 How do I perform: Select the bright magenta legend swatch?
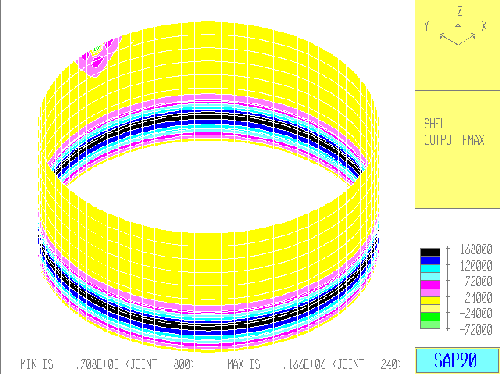click(x=430, y=284)
